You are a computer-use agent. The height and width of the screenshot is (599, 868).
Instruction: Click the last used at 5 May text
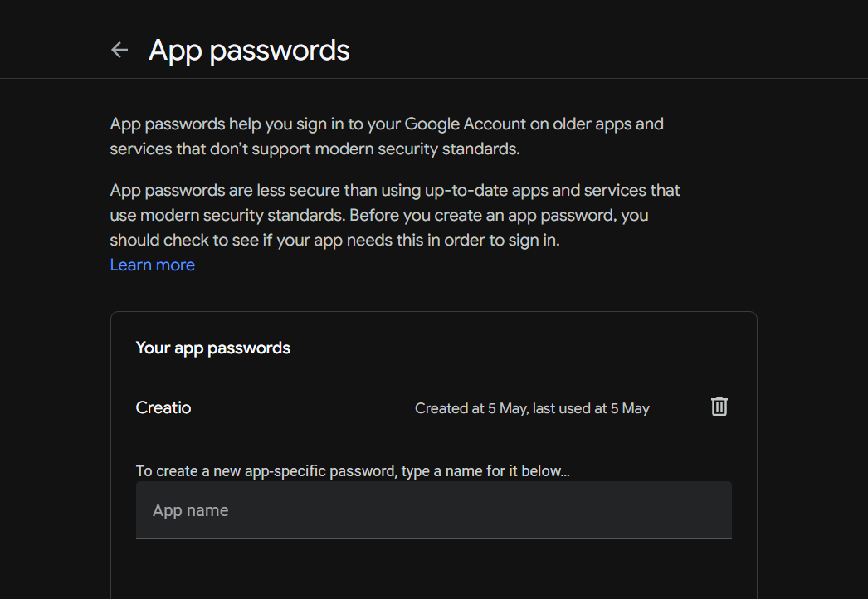[591, 408]
